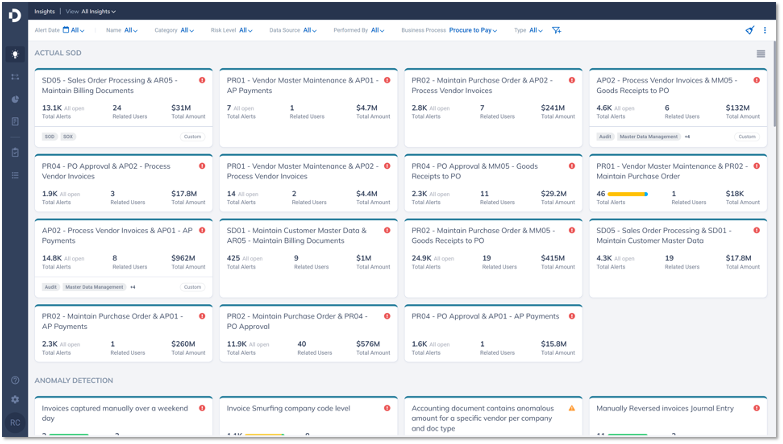The image size is (783, 444).
Task: Open Manually Reversed invoices Journal Entry card
Action: 678,416
